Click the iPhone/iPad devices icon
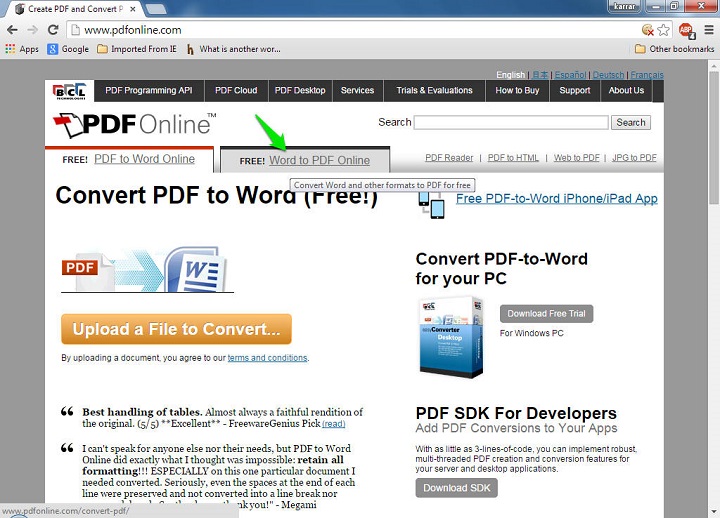The height and width of the screenshot is (518, 720). coord(431,205)
